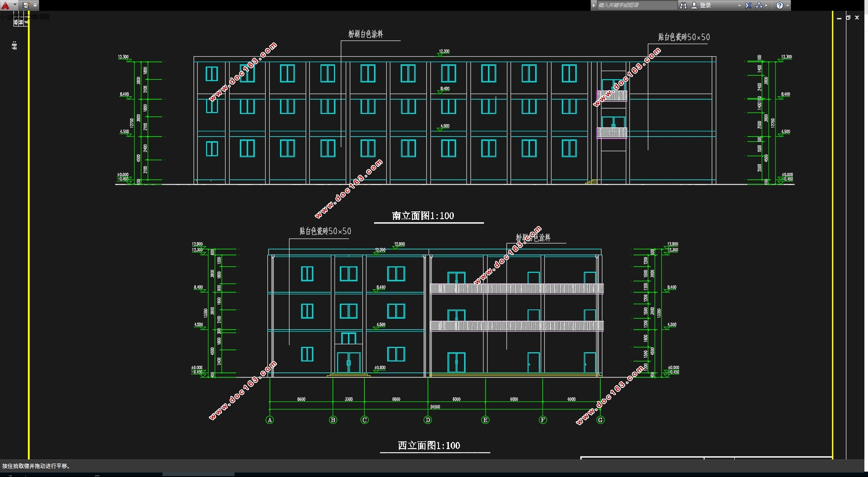The width and height of the screenshot is (868, 477).
Task: Expand the Help dropdown arrow
Action: coord(787,5)
